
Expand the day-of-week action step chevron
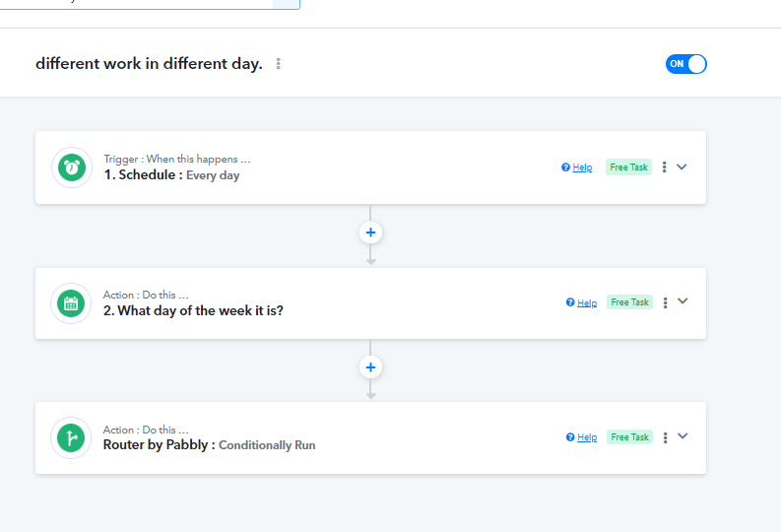coord(683,301)
